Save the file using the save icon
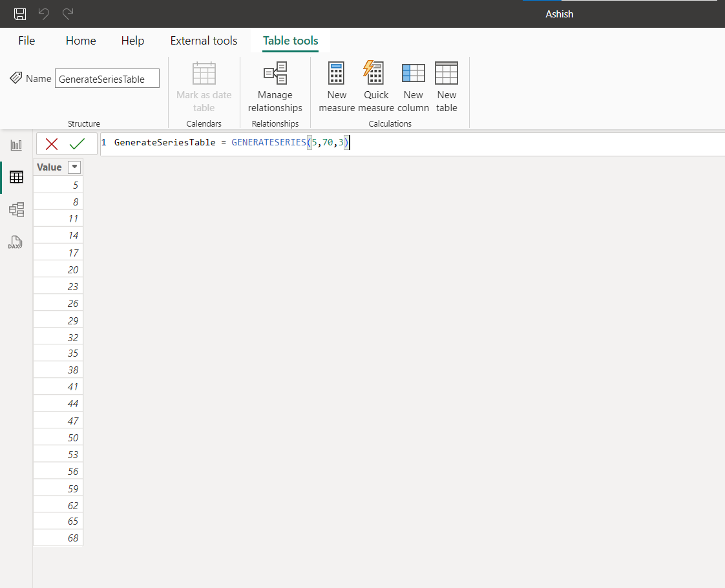Viewport: 725px width, 588px height. 19,14
